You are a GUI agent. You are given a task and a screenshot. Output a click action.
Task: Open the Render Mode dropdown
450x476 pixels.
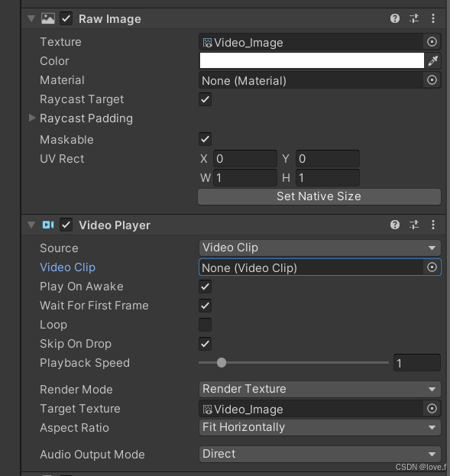319,389
